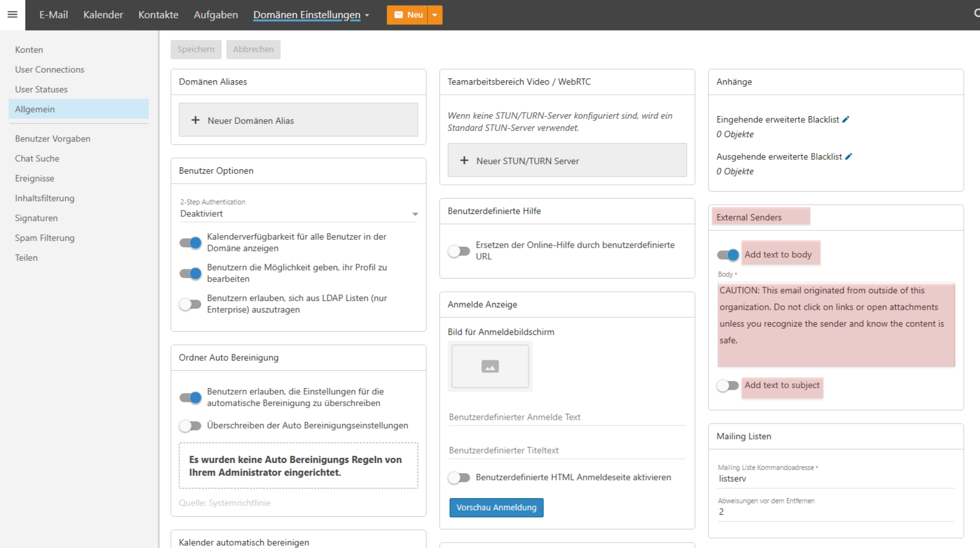980x548 pixels.
Task: Open the E-Mail section
Action: pyautogui.click(x=54, y=15)
